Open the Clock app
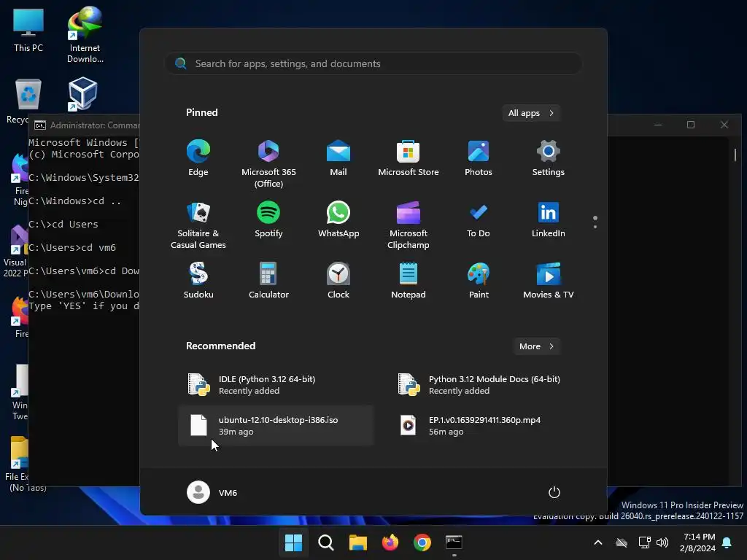Image resolution: width=747 pixels, height=560 pixels. (x=338, y=281)
